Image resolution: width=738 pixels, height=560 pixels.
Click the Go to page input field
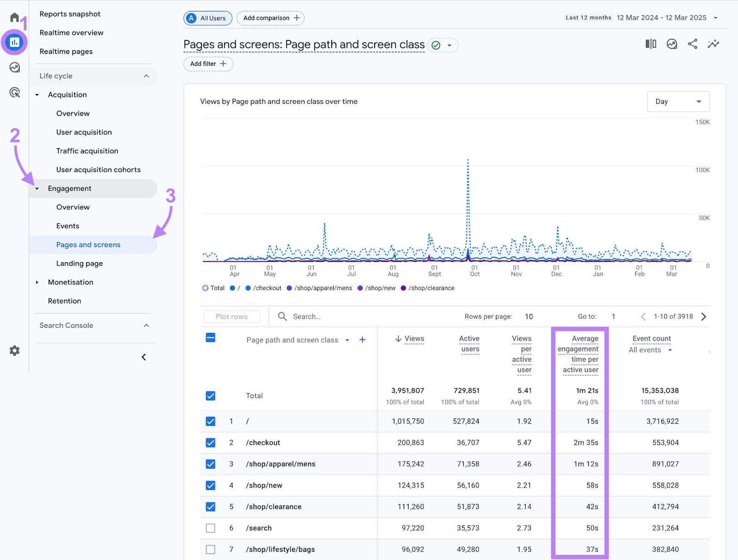[x=613, y=317]
